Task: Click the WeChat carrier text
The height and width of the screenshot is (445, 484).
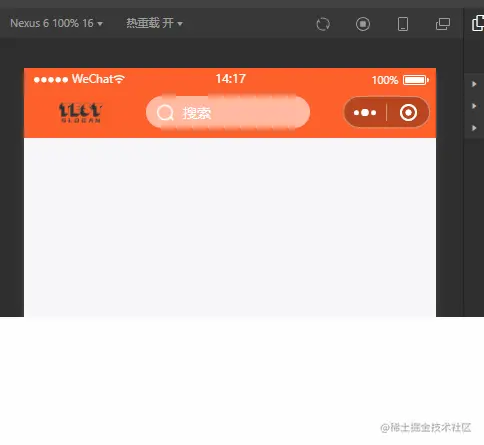Action: pos(92,79)
